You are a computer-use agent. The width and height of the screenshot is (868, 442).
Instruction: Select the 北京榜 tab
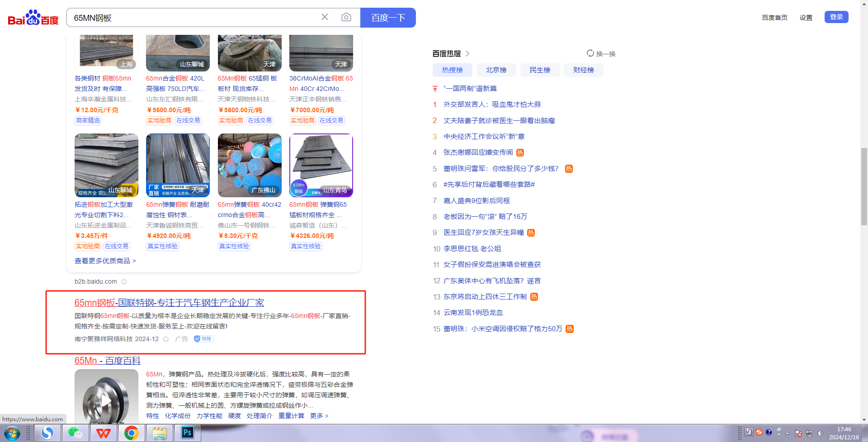click(496, 70)
